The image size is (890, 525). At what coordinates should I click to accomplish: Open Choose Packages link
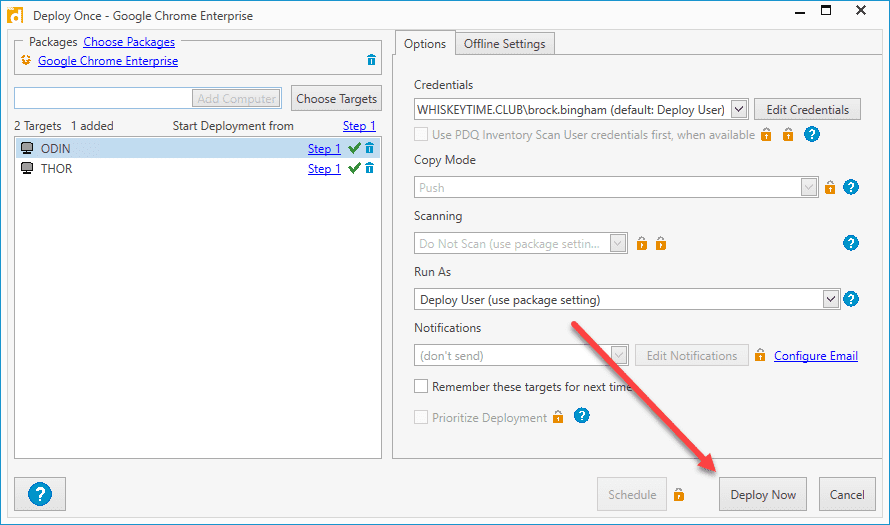pos(129,42)
